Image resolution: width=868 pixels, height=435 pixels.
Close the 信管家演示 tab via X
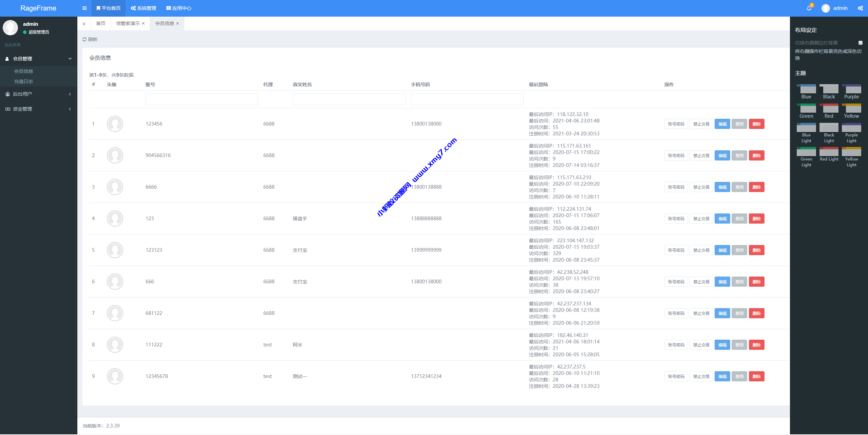tap(143, 23)
